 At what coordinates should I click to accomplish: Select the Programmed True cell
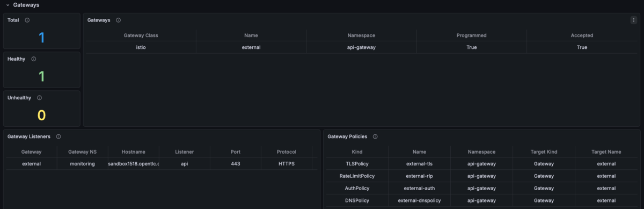tap(472, 47)
